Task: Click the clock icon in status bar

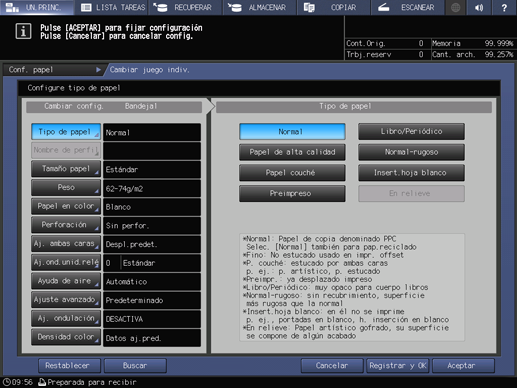Action: [6, 382]
